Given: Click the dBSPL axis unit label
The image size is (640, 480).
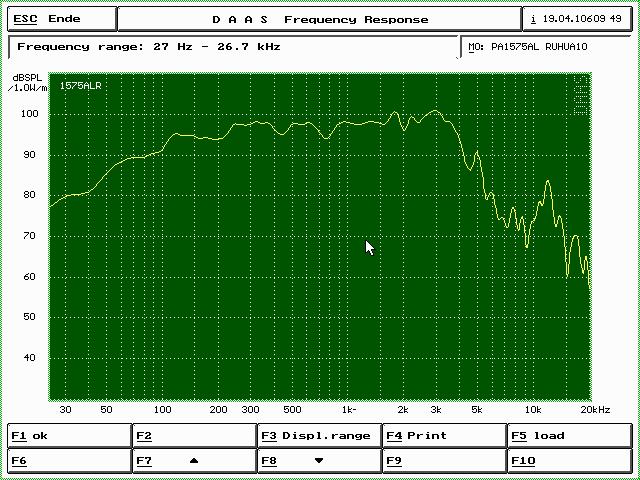Looking at the screenshot, I should [x=26, y=82].
